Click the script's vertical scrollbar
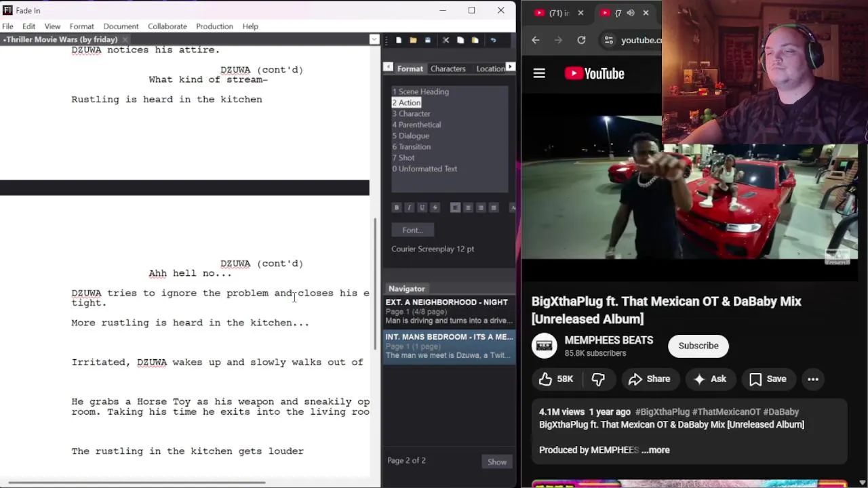868x488 pixels. 376,283
